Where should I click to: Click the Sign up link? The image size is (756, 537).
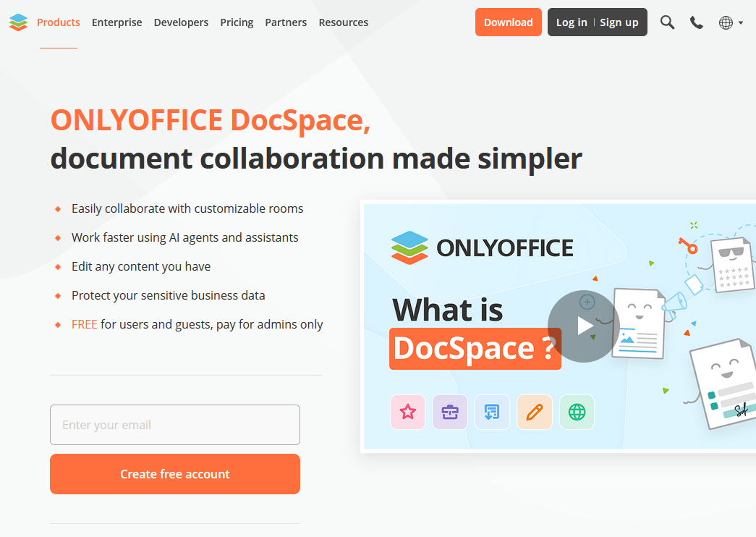coord(619,22)
